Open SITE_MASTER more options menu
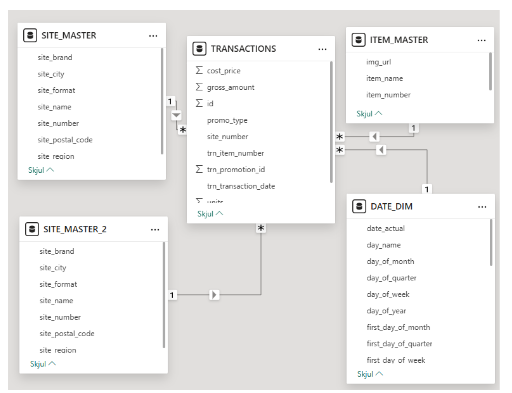Viewport: 512px width, 393px height. tap(153, 36)
